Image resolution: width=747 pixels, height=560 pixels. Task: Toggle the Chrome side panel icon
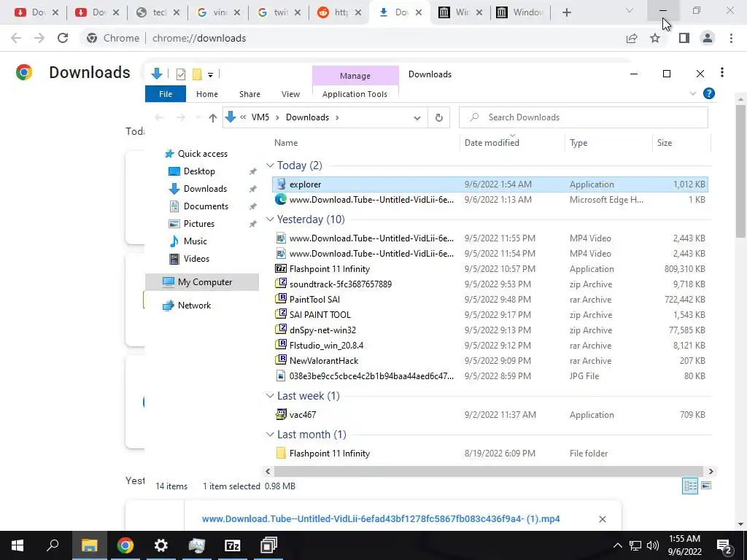(x=684, y=38)
